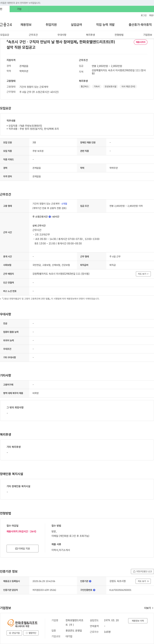Click the 로그인 link
The image size is (154, 644).
[x=144, y=15]
